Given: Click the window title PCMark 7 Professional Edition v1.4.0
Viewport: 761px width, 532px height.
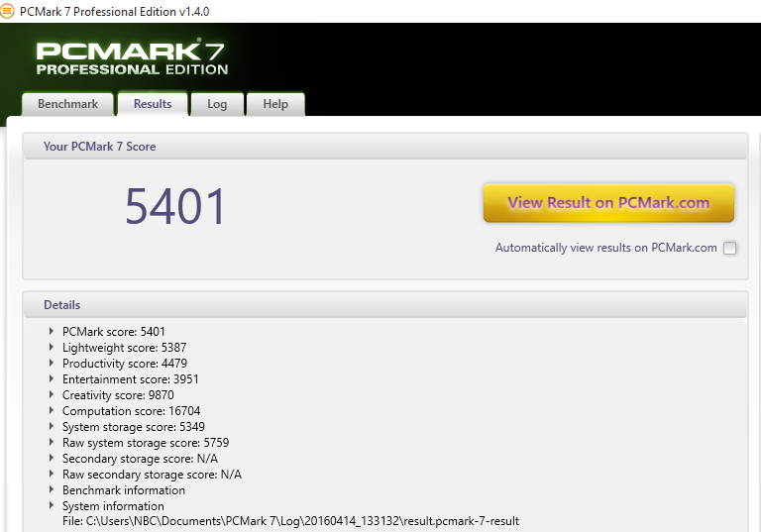Looking at the screenshot, I should pyautogui.click(x=115, y=12).
